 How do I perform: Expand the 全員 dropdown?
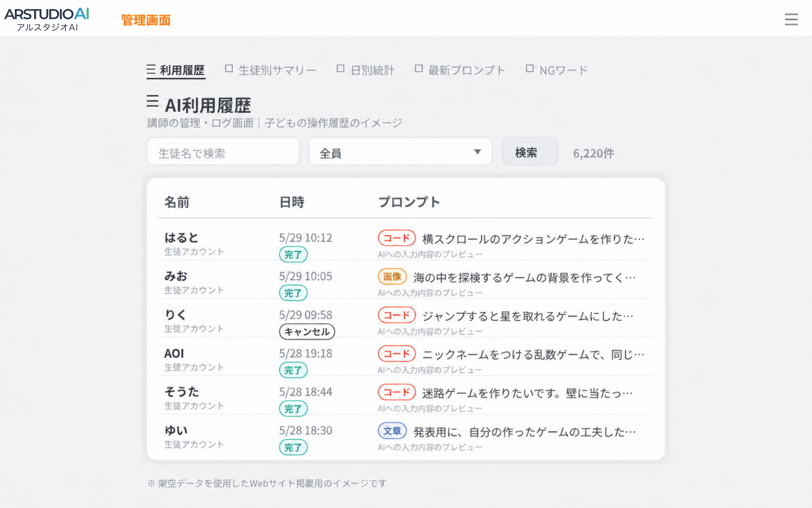click(x=400, y=151)
